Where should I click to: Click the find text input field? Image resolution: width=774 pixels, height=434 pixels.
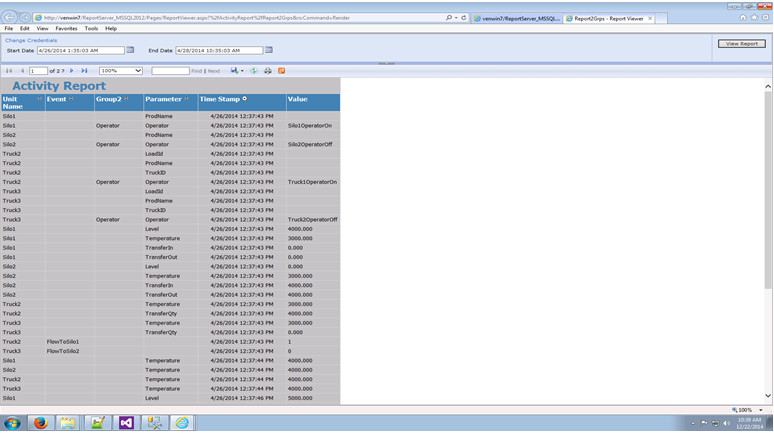[170, 71]
